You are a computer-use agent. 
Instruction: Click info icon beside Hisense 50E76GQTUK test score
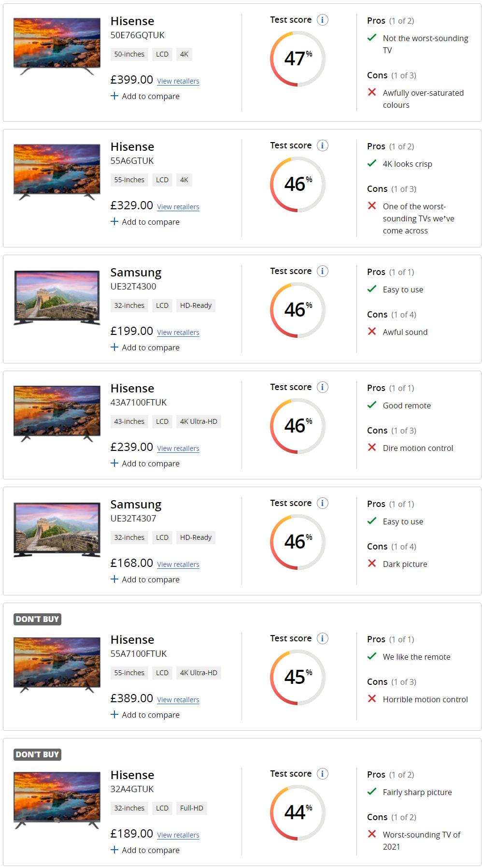coord(323,20)
